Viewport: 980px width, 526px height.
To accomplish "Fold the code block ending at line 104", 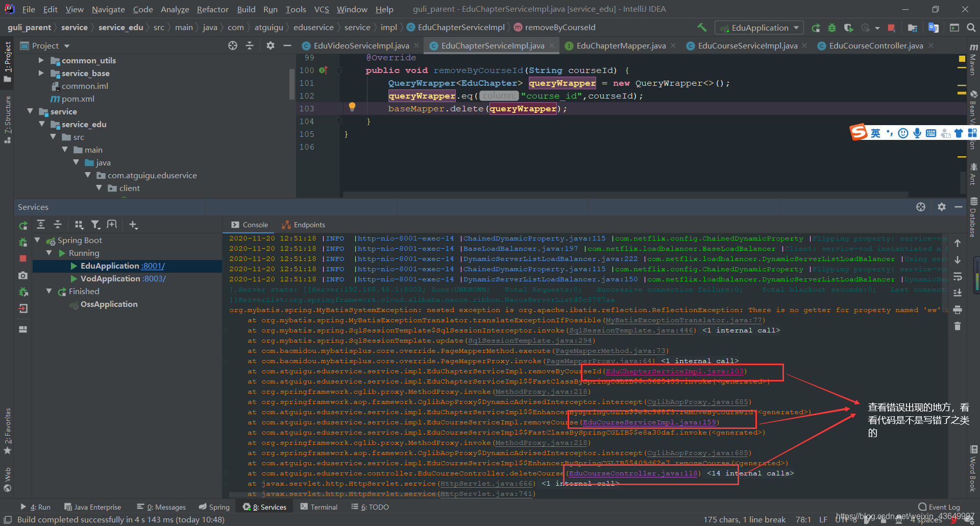I will (339, 122).
